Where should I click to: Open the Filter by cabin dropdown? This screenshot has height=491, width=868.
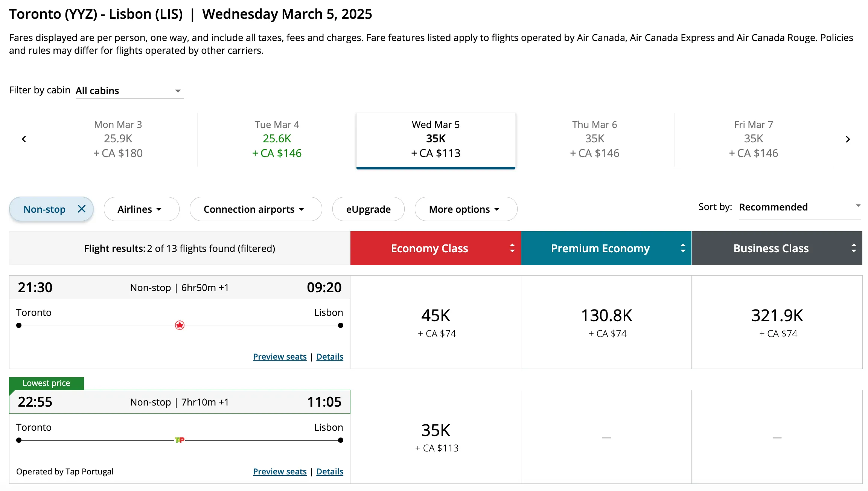tap(129, 91)
